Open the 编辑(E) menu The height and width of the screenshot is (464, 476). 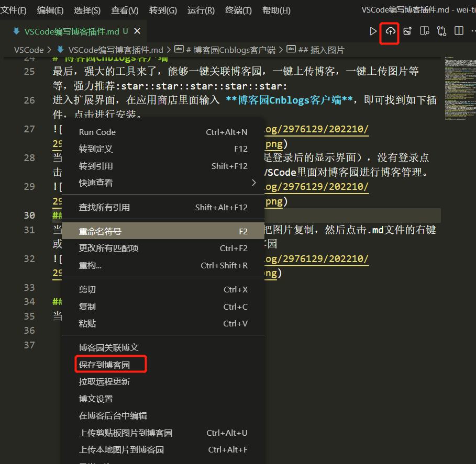(x=50, y=10)
